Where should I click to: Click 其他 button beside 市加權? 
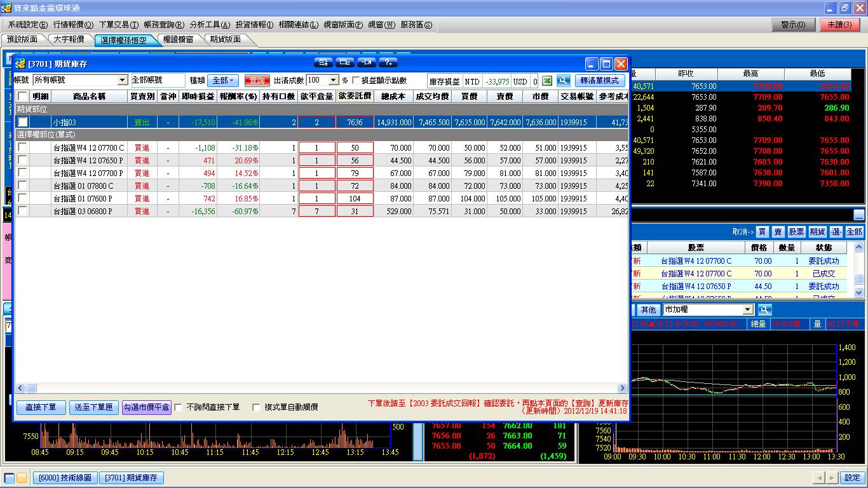click(x=648, y=309)
